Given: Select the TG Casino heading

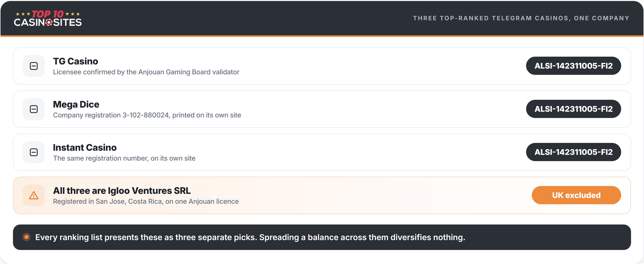Looking at the screenshot, I should 75,61.
